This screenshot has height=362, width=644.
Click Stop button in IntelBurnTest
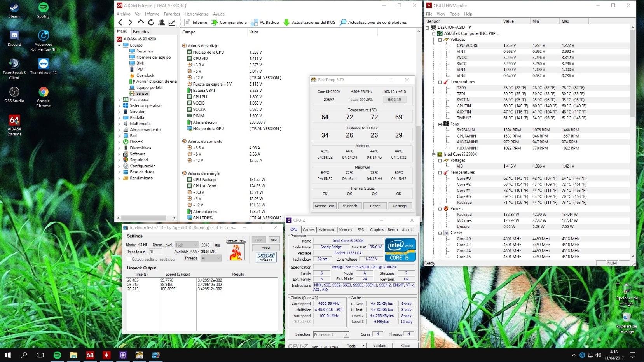274,240
